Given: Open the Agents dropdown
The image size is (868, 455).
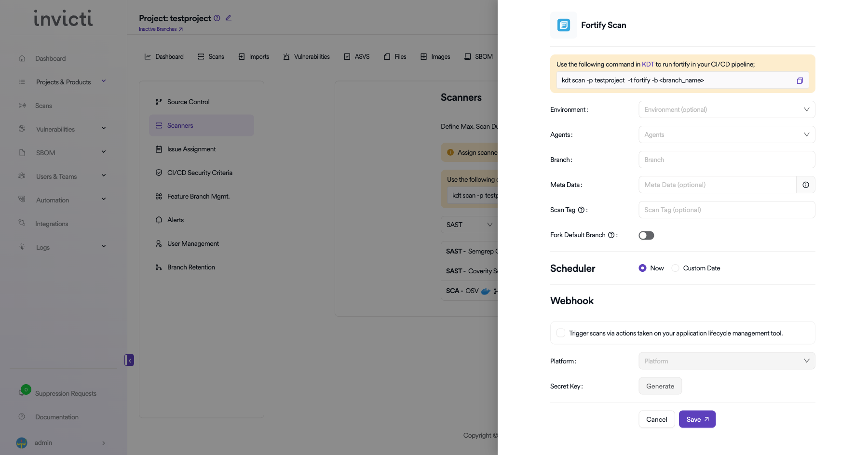Looking at the screenshot, I should click(x=727, y=134).
